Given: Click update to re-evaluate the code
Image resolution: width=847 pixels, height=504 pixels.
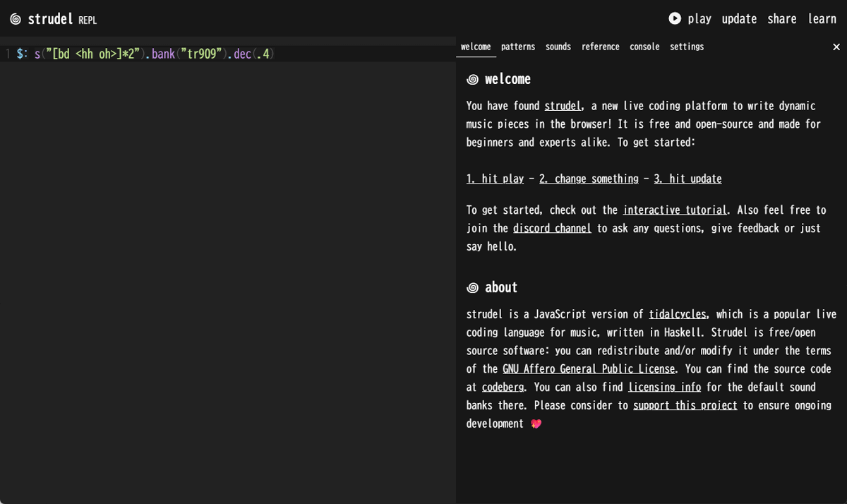Looking at the screenshot, I should click(x=738, y=19).
